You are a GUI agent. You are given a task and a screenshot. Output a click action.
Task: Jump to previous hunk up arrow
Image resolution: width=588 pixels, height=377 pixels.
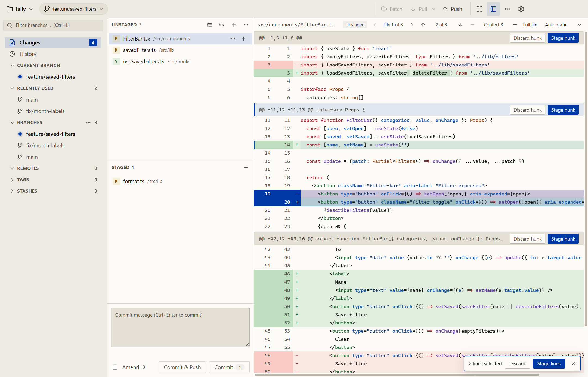[x=423, y=25]
